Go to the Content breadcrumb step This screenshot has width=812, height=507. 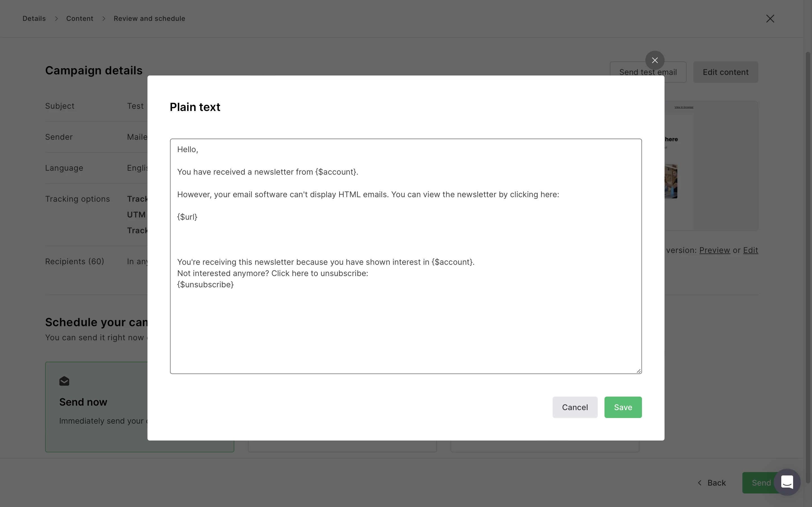point(80,19)
